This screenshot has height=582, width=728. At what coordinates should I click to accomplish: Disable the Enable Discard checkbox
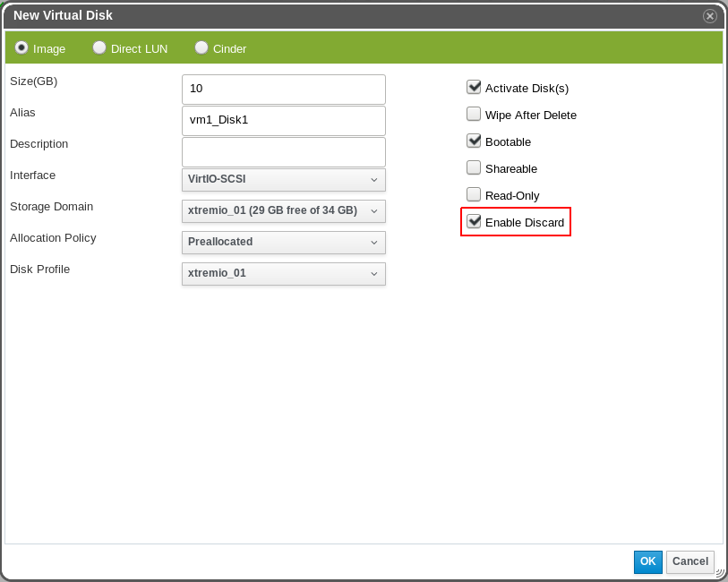(474, 221)
